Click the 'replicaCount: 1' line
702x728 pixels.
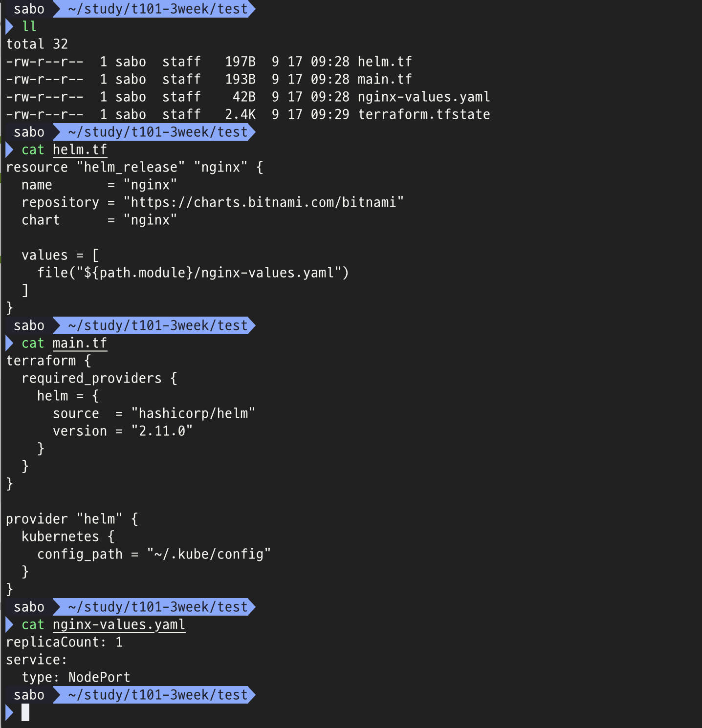pos(64,642)
